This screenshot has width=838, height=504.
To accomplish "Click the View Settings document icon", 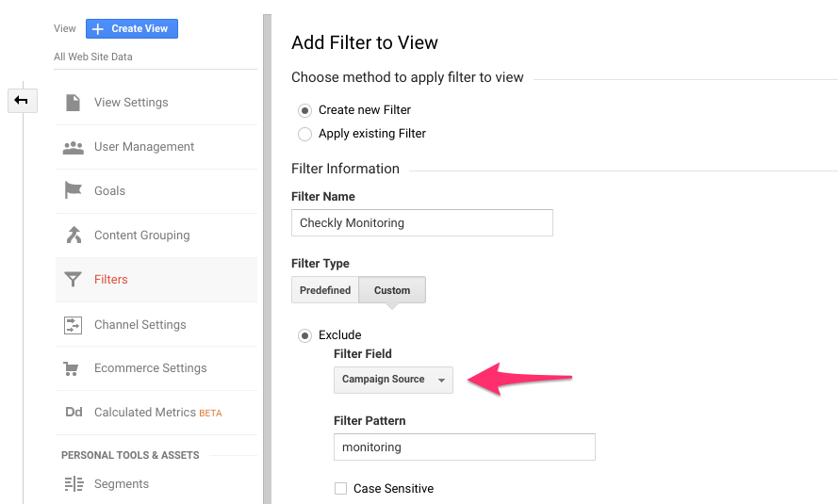I will click(73, 103).
